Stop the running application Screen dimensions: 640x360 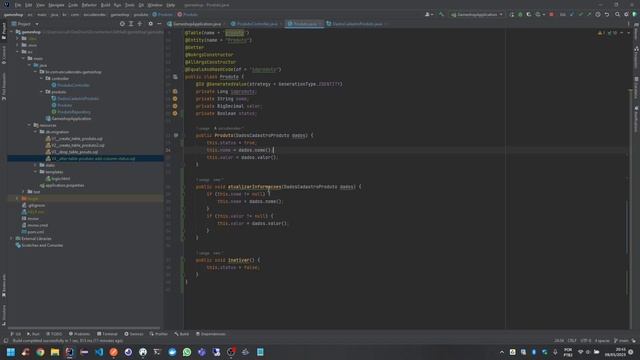pos(551,15)
